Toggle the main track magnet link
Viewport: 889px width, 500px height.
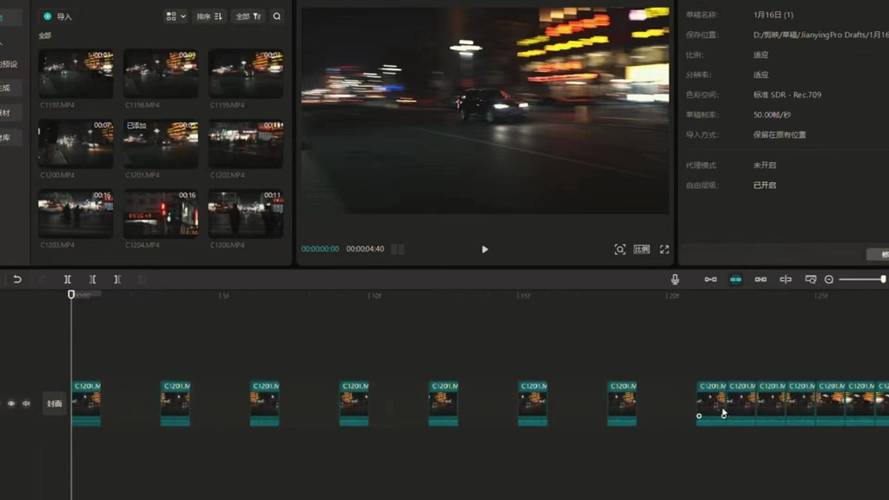tap(710, 280)
